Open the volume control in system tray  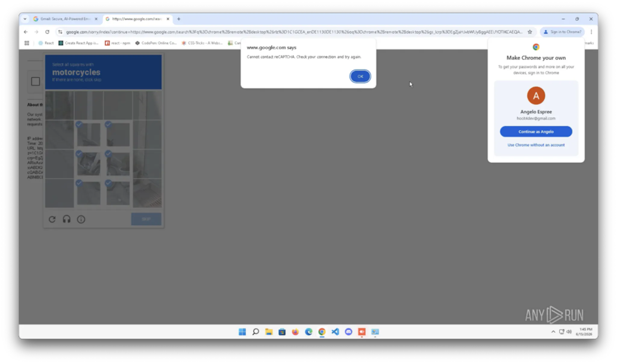point(569,332)
